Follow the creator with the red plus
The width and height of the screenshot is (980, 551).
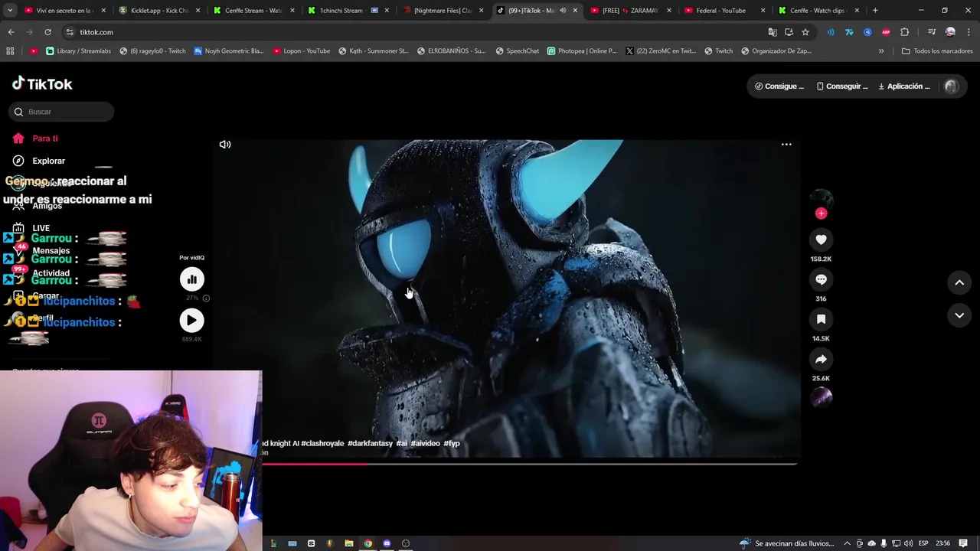click(x=821, y=214)
